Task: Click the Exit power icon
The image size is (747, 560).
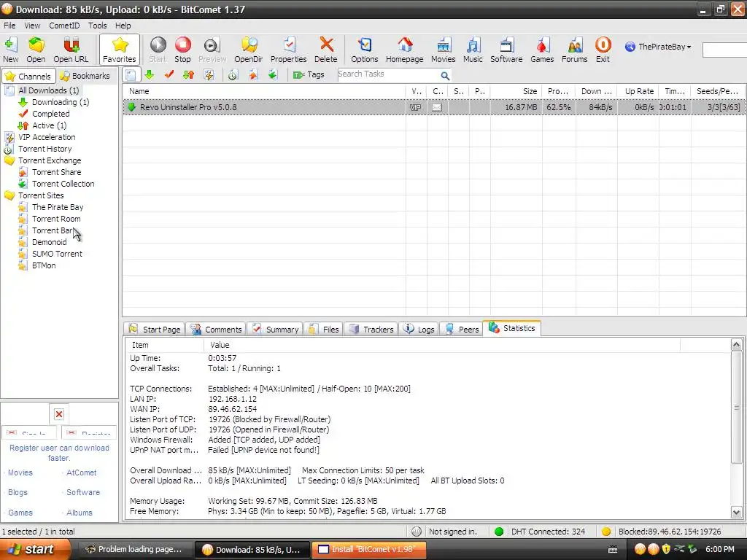Action: pyautogui.click(x=603, y=50)
